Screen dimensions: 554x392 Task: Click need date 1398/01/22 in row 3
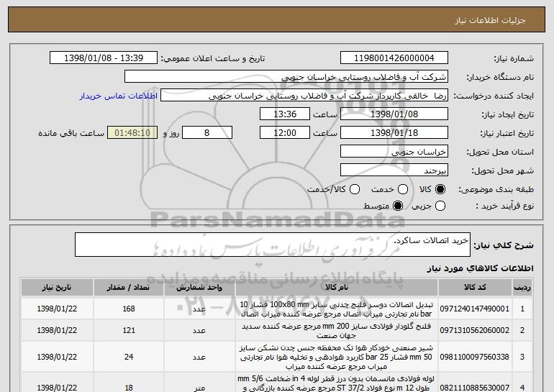pyautogui.click(x=57, y=357)
